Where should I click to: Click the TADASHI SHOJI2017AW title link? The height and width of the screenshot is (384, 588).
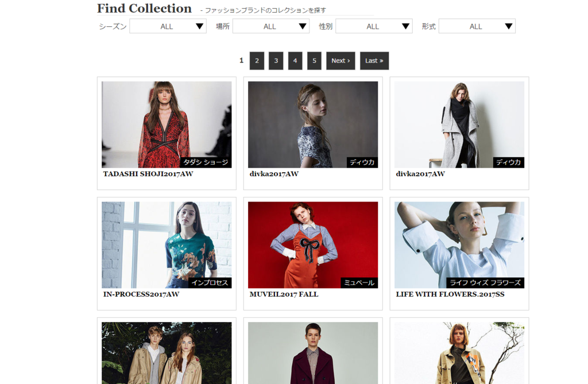pos(148,174)
